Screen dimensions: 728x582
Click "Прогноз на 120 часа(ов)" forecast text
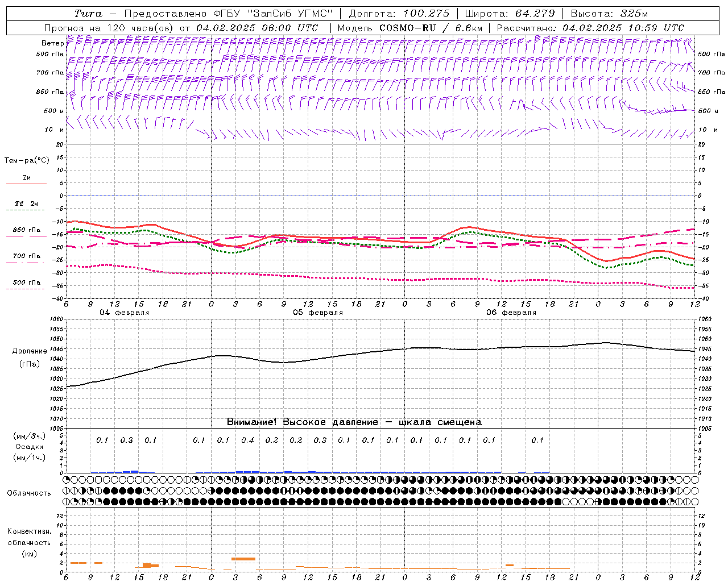109,27
